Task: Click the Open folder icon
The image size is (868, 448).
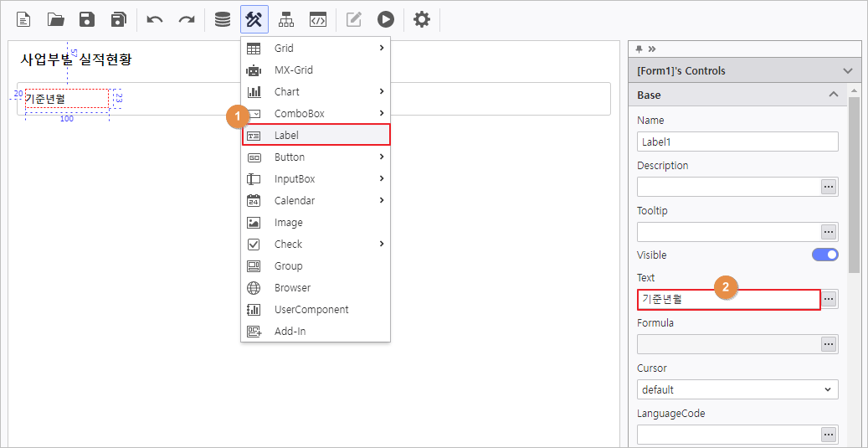Action: click(x=55, y=19)
